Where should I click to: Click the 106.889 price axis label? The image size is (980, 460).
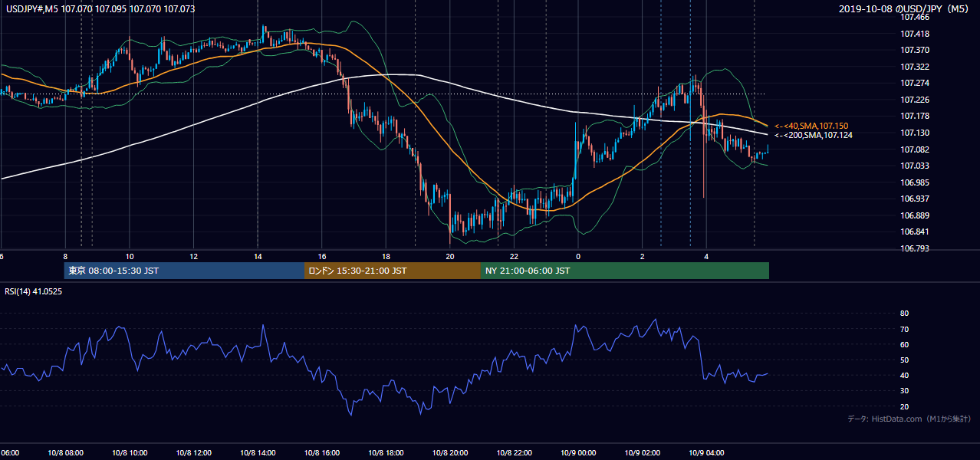coord(914,215)
